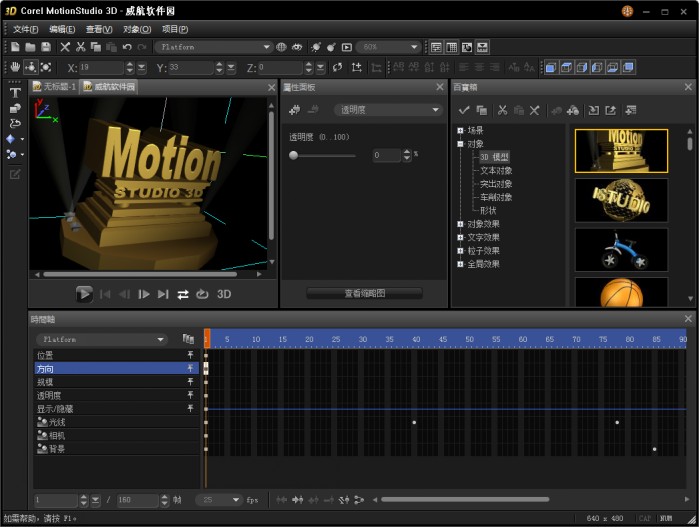Select the 突出对象 tree item
The width and height of the screenshot is (699, 527).
pos(496,184)
